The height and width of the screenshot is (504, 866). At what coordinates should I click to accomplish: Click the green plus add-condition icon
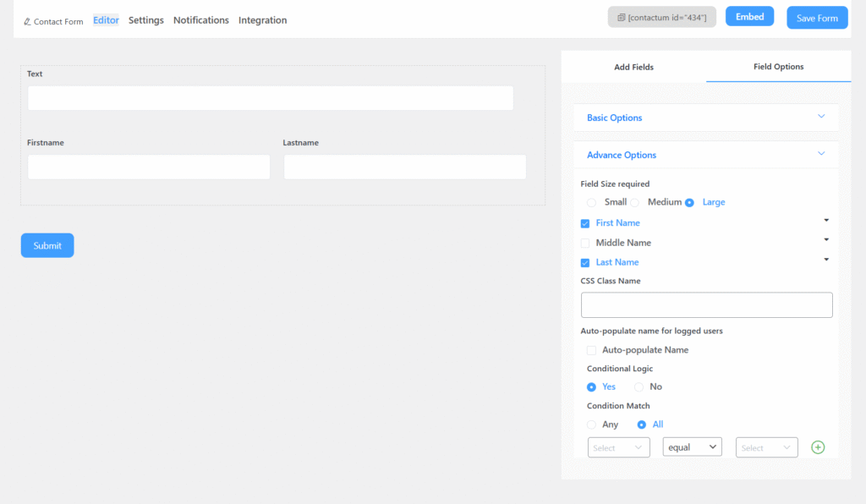click(x=818, y=447)
